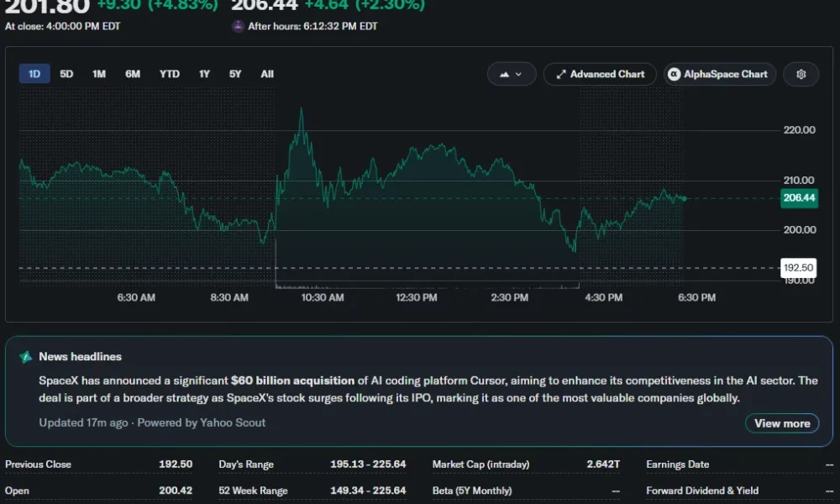Click the 220.00 price axis label
This screenshot has width=840, height=504.
tap(800, 129)
